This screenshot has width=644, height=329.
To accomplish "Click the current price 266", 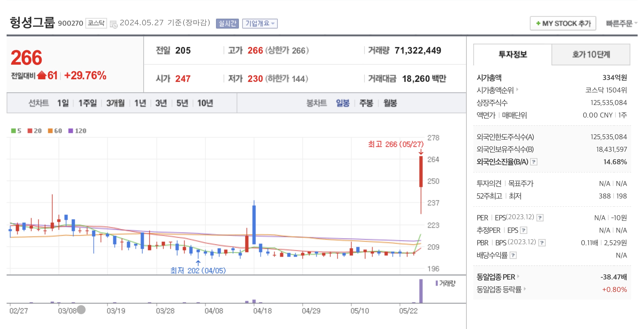I will [x=26, y=58].
